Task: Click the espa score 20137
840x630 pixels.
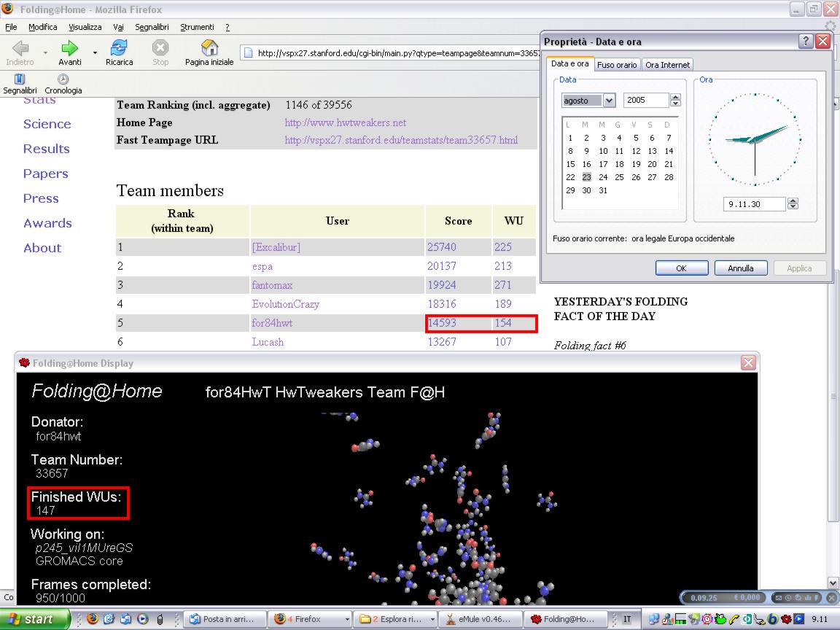Action: point(442,266)
